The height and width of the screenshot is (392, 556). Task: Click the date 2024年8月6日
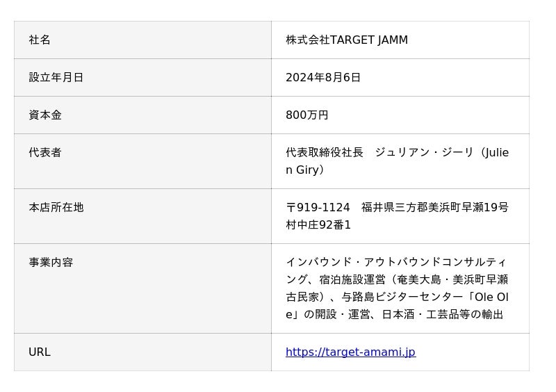[323, 78]
